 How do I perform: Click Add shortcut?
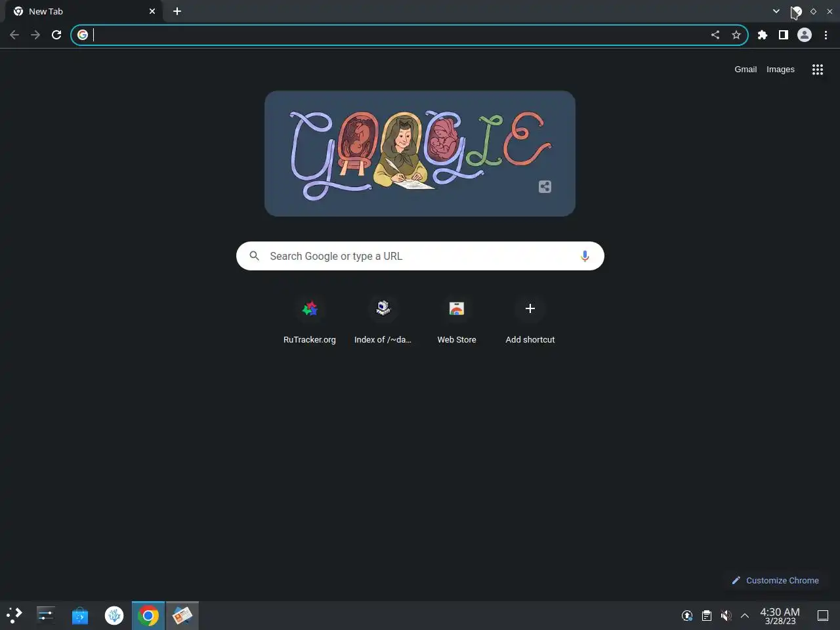point(530,320)
